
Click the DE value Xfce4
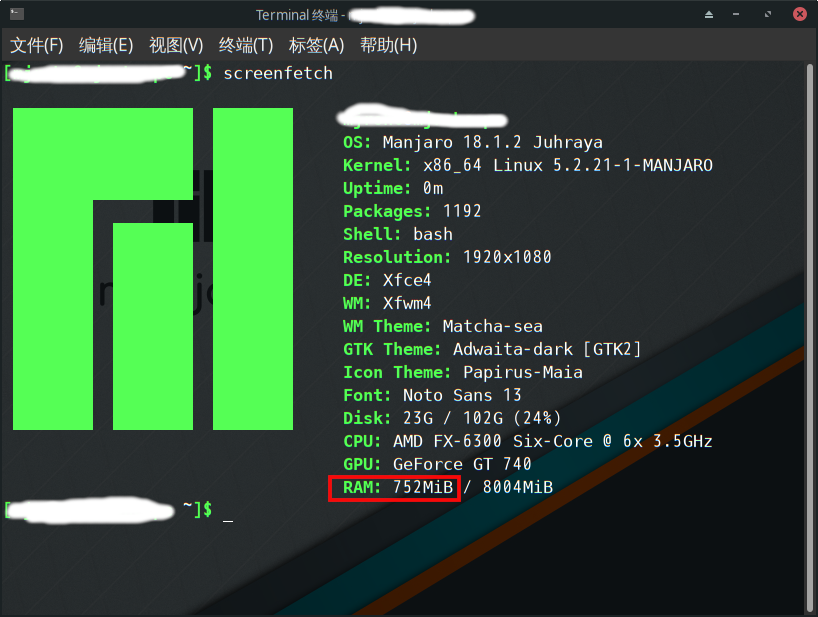pyautogui.click(x=407, y=280)
